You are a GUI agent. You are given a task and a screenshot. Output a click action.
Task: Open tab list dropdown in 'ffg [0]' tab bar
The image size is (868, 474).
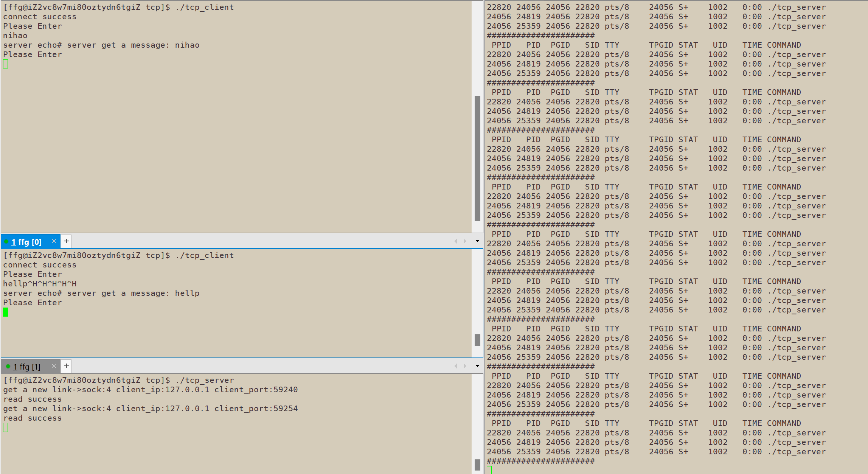point(477,241)
